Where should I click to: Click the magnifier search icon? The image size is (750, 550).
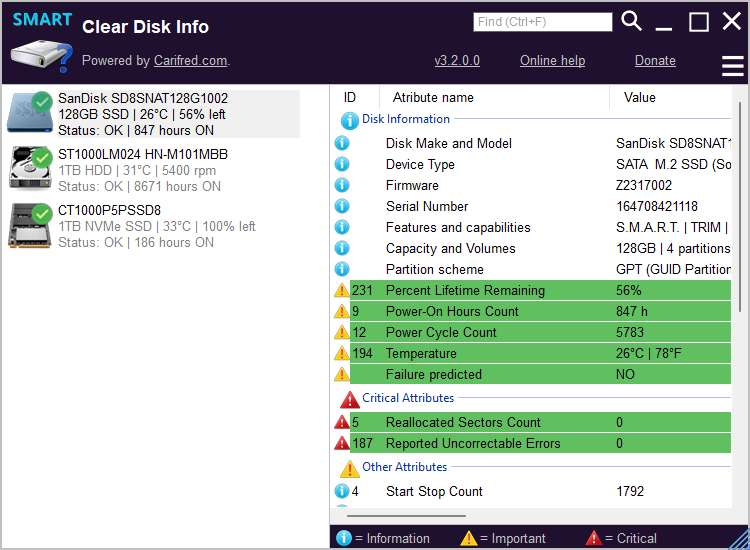click(x=631, y=22)
